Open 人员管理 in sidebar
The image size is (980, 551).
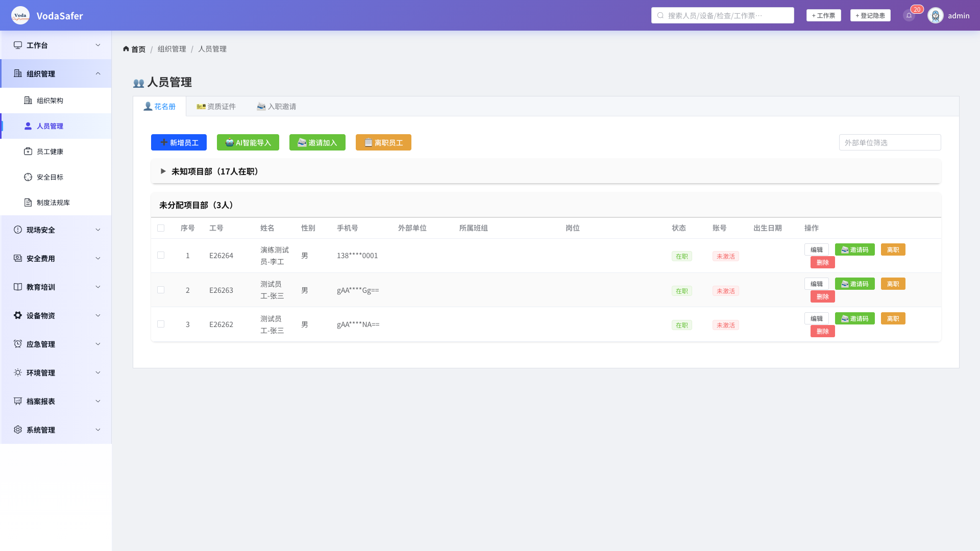tap(56, 126)
